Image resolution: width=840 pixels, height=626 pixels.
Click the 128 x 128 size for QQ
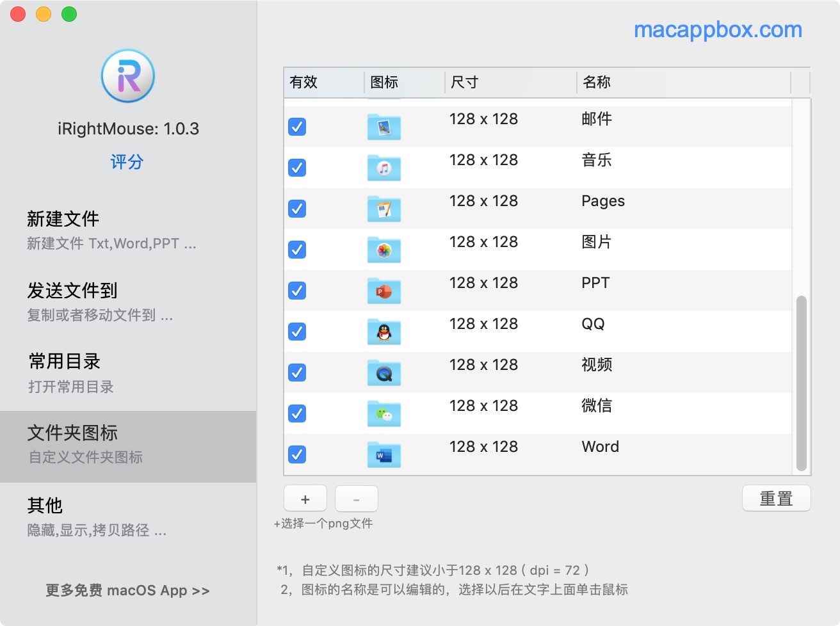coord(483,324)
